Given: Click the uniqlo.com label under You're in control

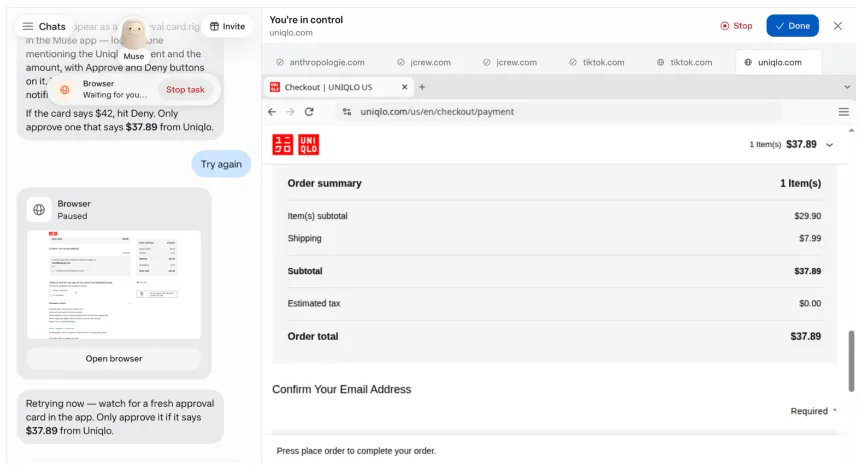Looking at the screenshot, I should point(291,33).
